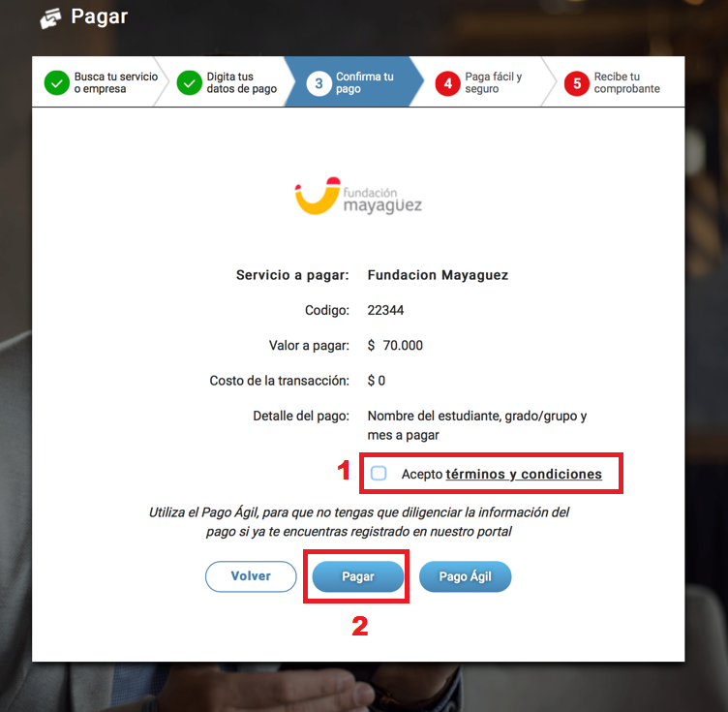The height and width of the screenshot is (712, 728).
Task: Open the términos y condiciones link
Action: tap(524, 475)
